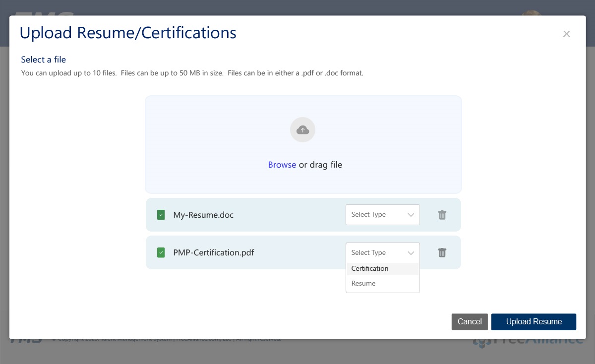This screenshot has height=364, width=595.
Task: Cancel the file upload
Action: [x=470, y=321]
